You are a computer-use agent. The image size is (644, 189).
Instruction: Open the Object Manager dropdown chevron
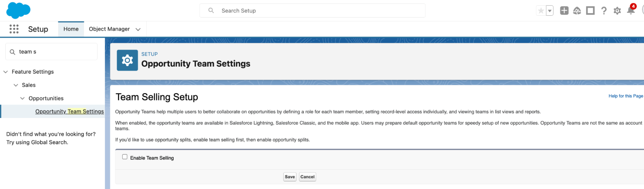pos(138,29)
